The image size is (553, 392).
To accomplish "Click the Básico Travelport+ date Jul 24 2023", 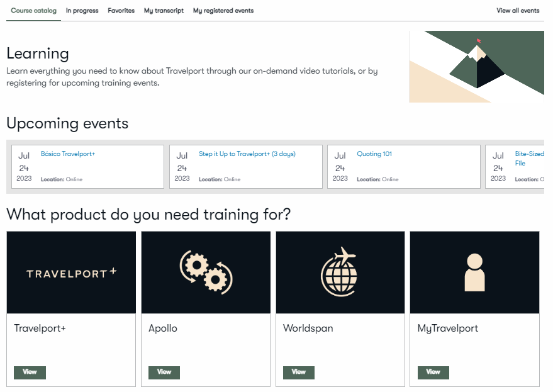I will coord(24,167).
